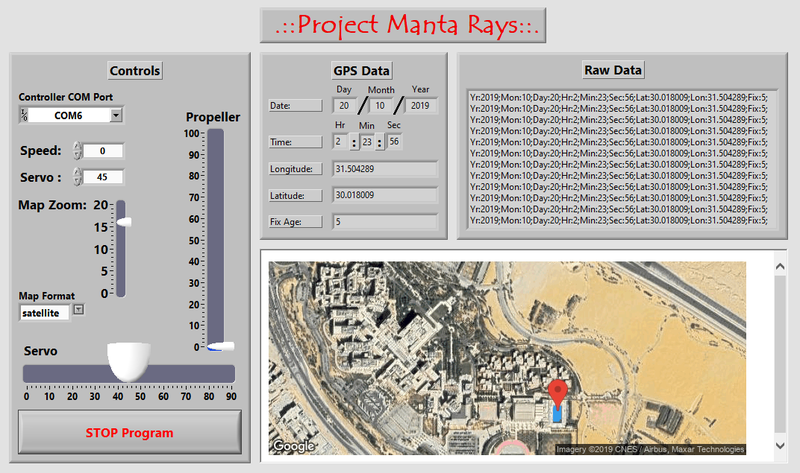Click the GPS Data panel heading
The image size is (800, 473).
[x=361, y=70]
